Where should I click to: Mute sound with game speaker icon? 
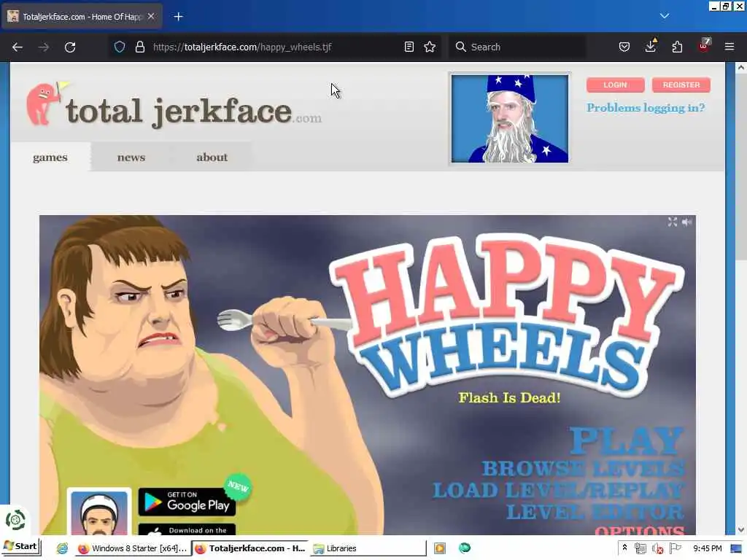[686, 222]
